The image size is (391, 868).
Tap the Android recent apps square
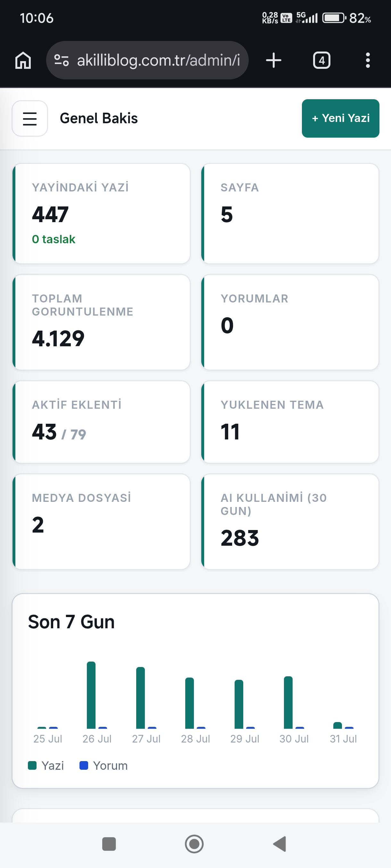coord(109,844)
